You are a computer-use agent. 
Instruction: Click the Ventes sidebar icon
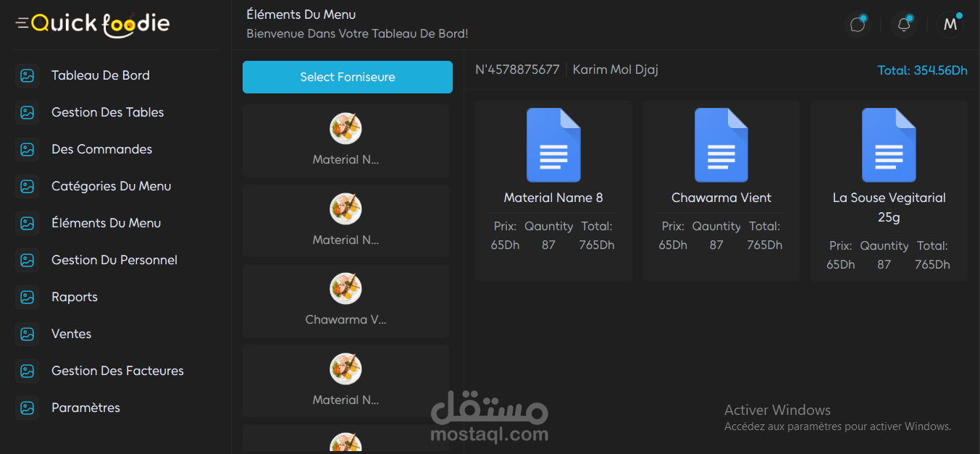(28, 334)
